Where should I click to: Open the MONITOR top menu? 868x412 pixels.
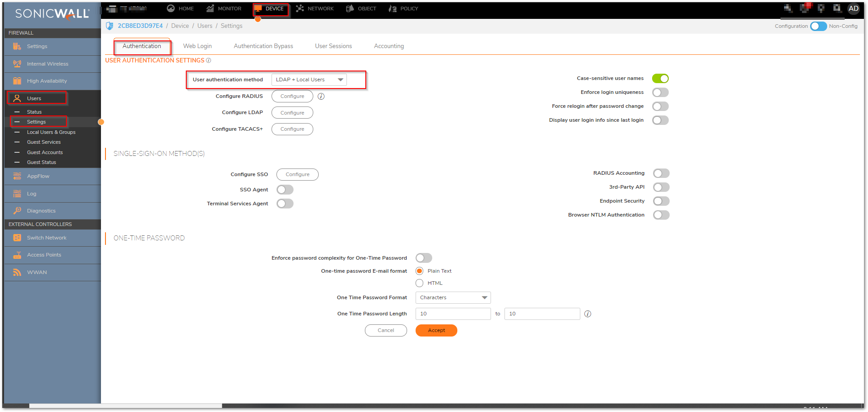(x=224, y=9)
